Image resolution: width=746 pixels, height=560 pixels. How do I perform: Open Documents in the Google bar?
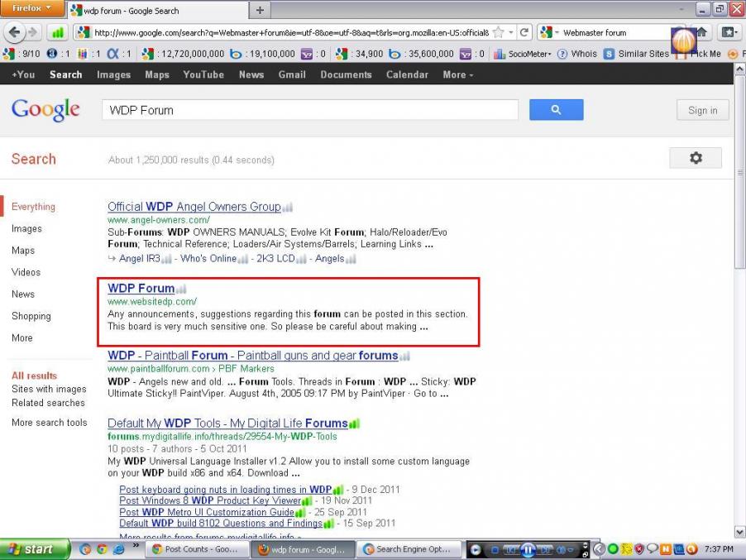point(346,74)
